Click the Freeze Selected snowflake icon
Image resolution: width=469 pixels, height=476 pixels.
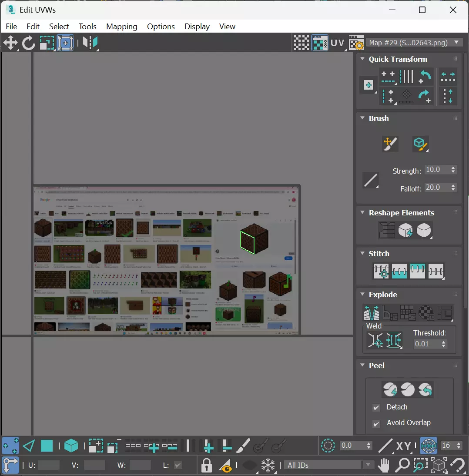(x=268, y=465)
